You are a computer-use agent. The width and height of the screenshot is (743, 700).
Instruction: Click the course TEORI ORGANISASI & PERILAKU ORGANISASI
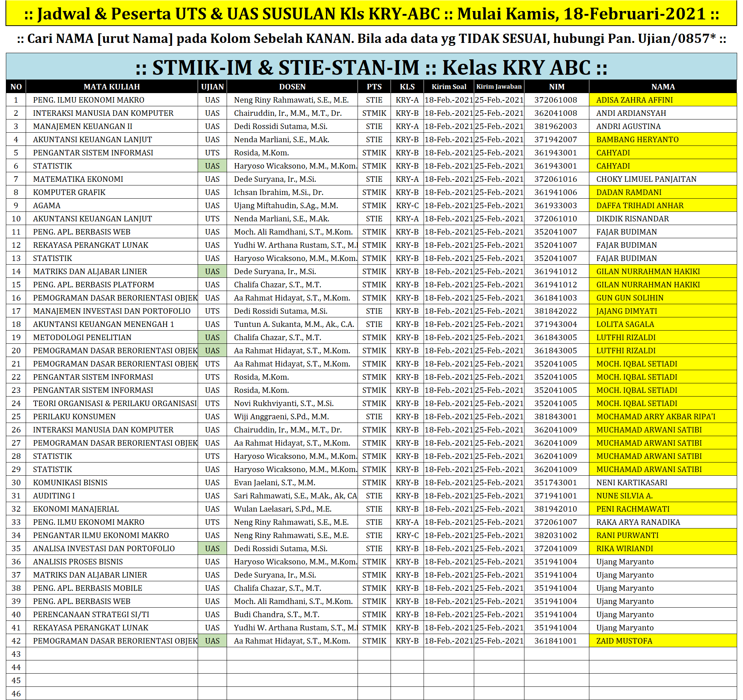coord(115,404)
